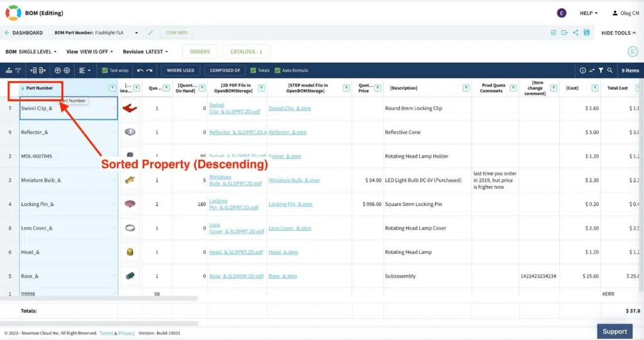Select the Swivel Clip_& part number cell

[69, 108]
